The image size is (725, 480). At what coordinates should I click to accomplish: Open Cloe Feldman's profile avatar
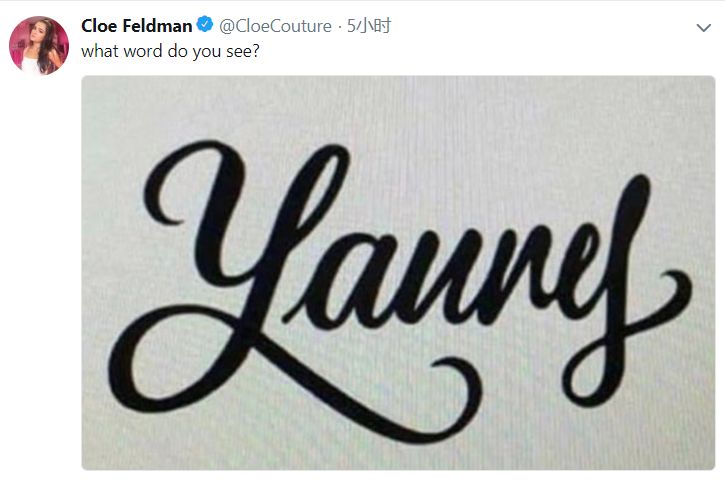39,45
